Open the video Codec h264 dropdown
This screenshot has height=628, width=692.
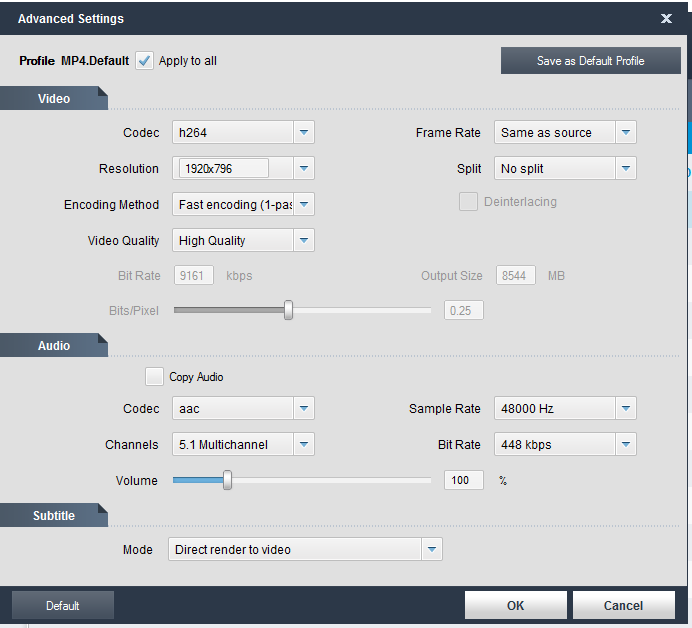point(304,133)
